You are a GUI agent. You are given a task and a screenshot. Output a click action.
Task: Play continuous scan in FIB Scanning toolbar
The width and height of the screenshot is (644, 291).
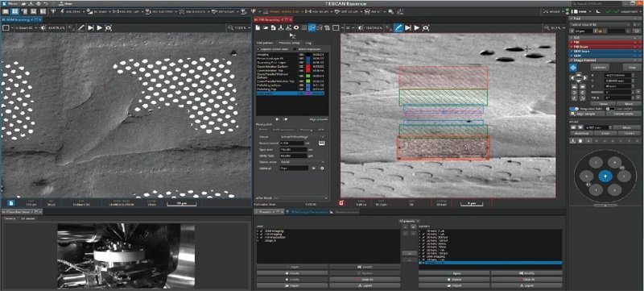point(417,28)
